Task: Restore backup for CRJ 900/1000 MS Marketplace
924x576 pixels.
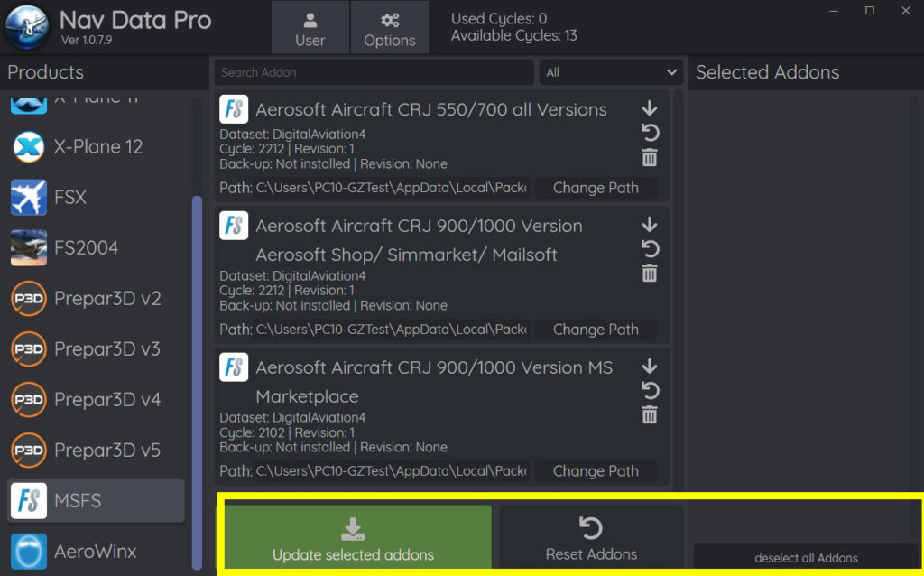Action: tap(650, 390)
